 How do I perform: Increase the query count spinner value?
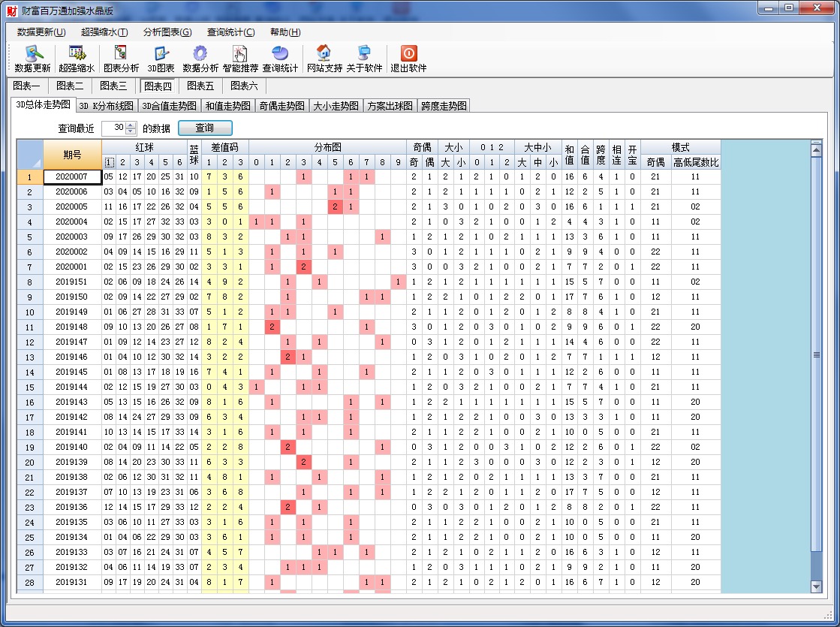[131, 125]
